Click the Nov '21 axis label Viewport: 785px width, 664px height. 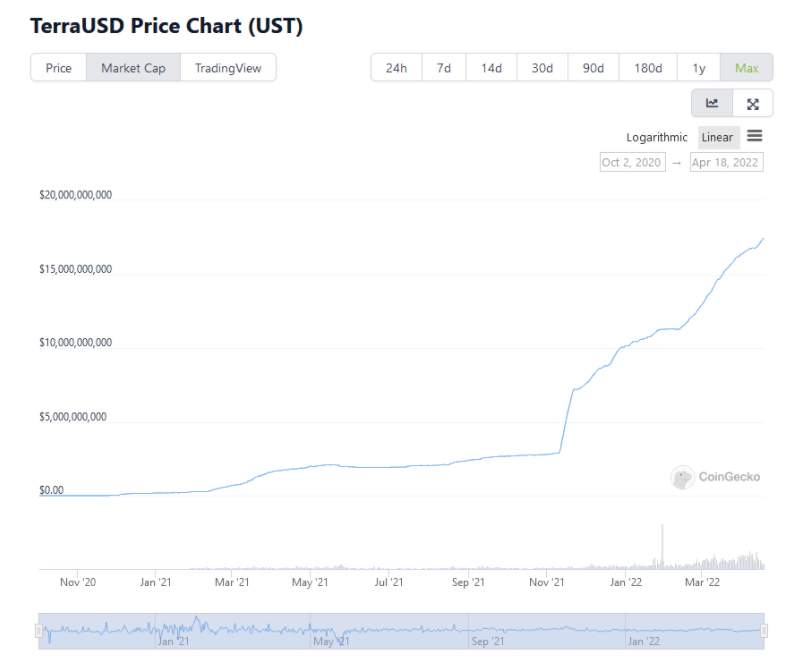pyautogui.click(x=547, y=582)
